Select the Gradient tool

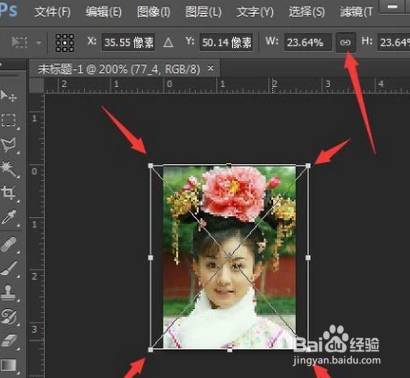9,365
